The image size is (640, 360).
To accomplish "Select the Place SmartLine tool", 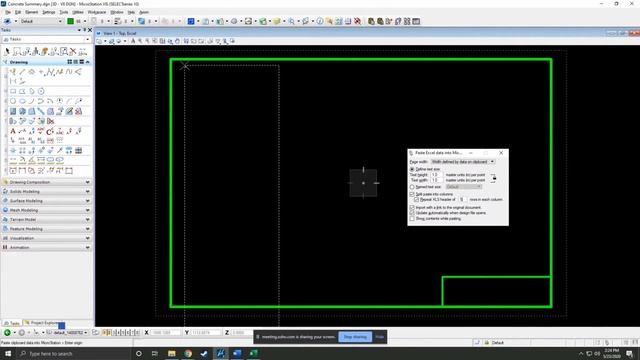I will pos(13,72).
